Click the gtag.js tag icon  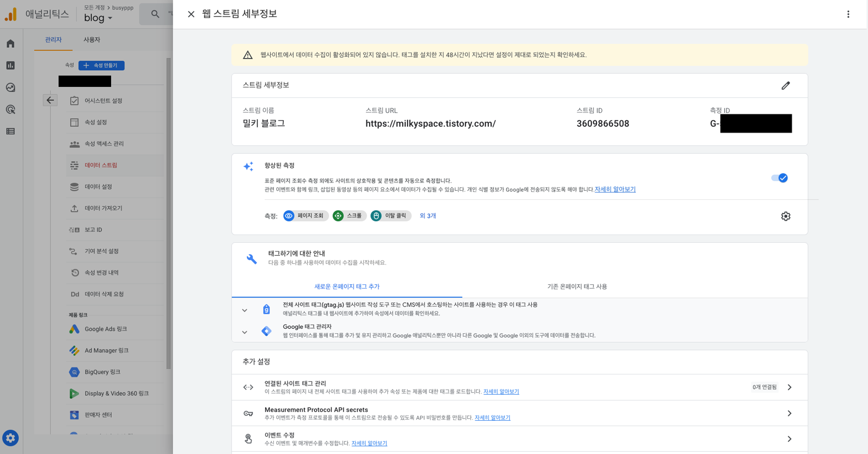tap(266, 309)
